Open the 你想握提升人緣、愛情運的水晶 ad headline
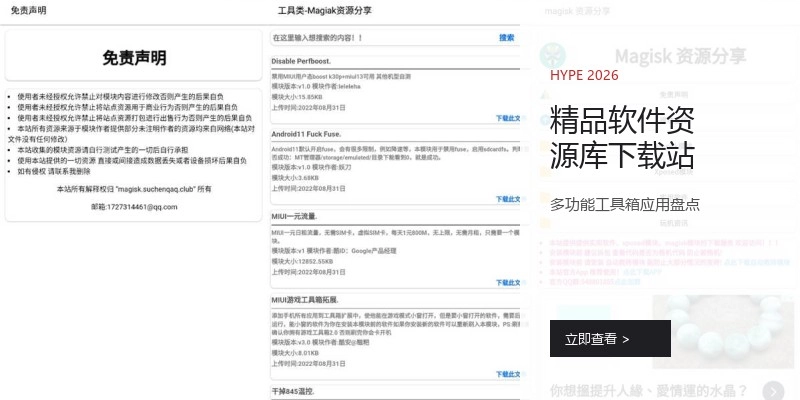800x400 pixels. click(x=648, y=391)
